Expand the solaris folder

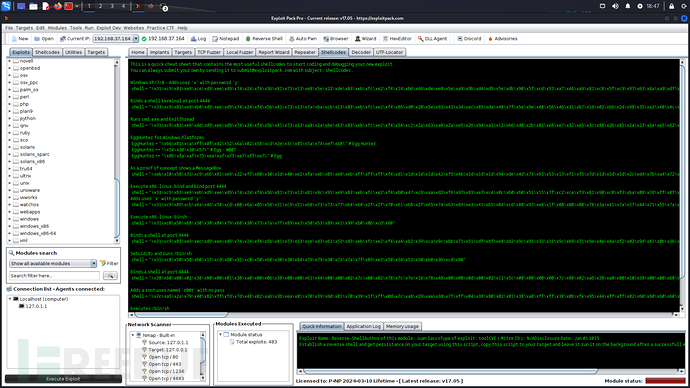point(10,147)
